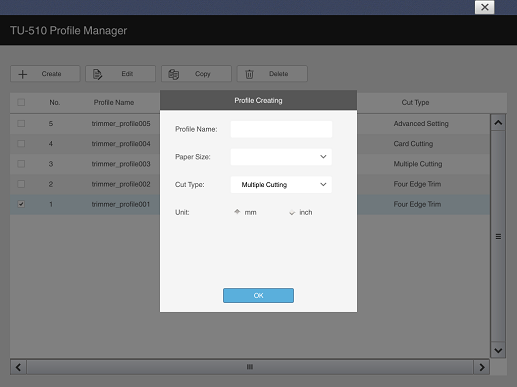Screen dimensions: 517x387
Task: Select the mm unit radio button
Action: [x=237, y=212]
